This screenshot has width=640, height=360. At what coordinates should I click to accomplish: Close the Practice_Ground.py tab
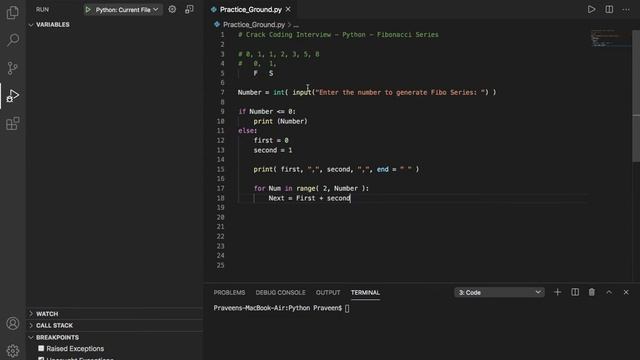[x=288, y=9]
